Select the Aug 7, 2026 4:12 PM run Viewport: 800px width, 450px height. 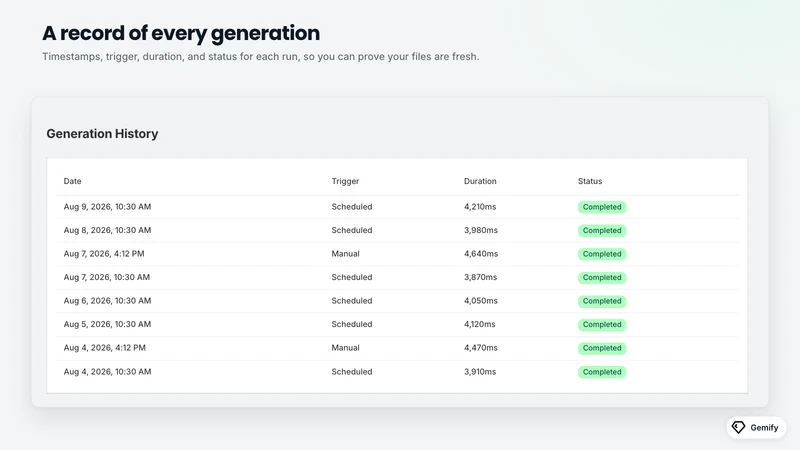point(397,254)
